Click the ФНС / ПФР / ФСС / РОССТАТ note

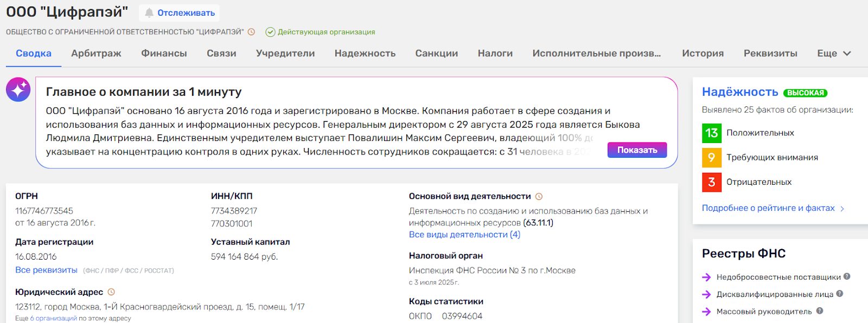pyautogui.click(x=129, y=270)
